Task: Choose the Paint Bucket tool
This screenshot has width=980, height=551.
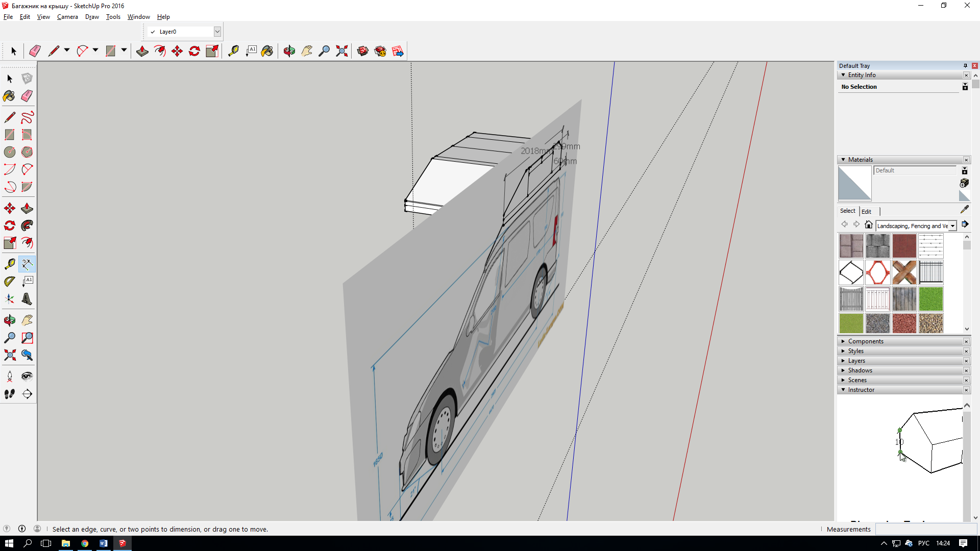Action: point(9,96)
